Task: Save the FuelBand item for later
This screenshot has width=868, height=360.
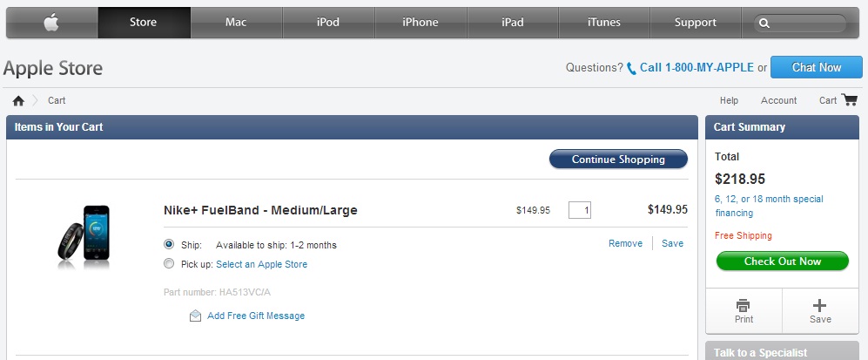Action: [673, 243]
